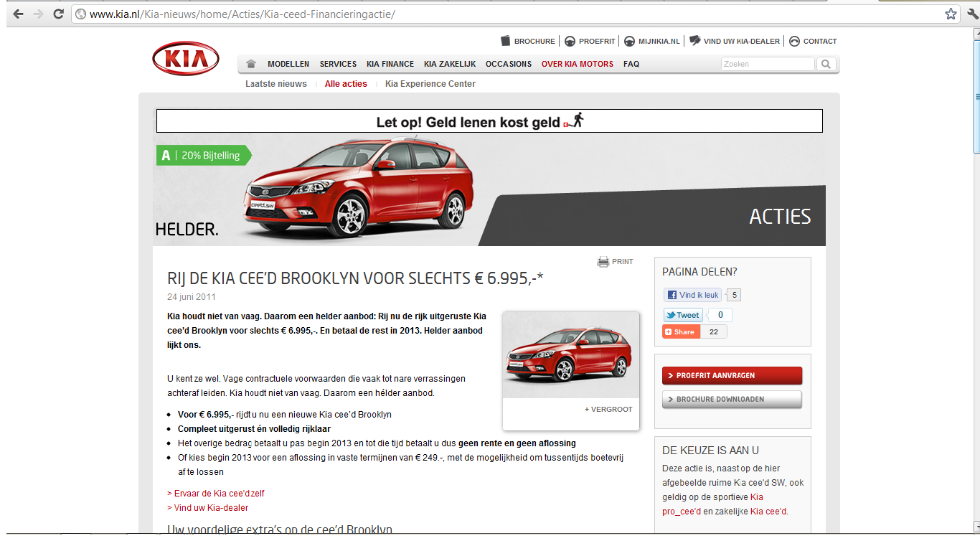The height and width of the screenshot is (551, 980).
Task: Click the Print link text
Action: 622,262
